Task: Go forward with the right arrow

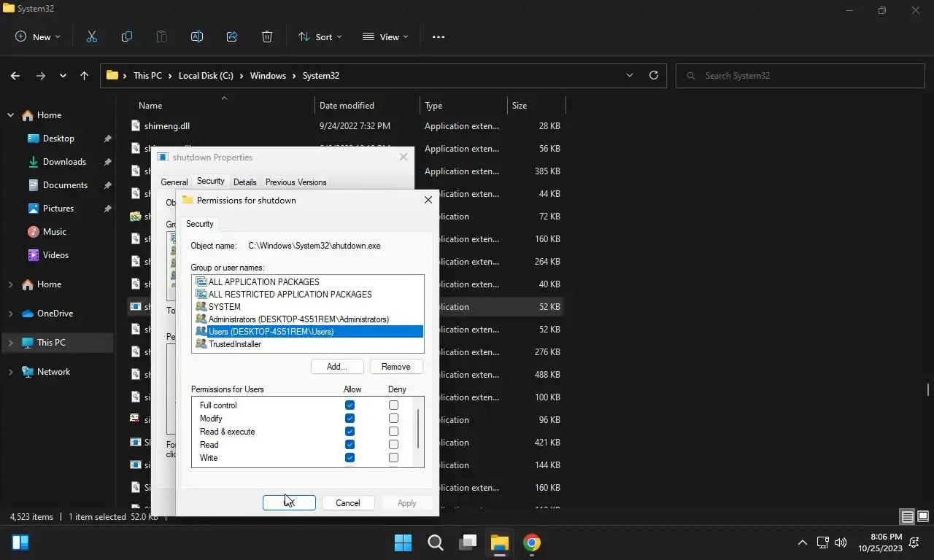Action: 41,75
